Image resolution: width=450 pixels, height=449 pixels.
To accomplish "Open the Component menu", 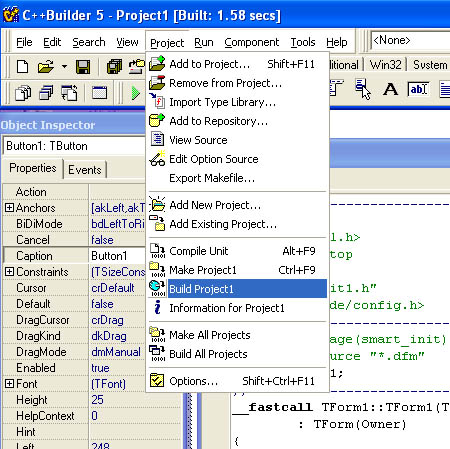I will pos(252,42).
